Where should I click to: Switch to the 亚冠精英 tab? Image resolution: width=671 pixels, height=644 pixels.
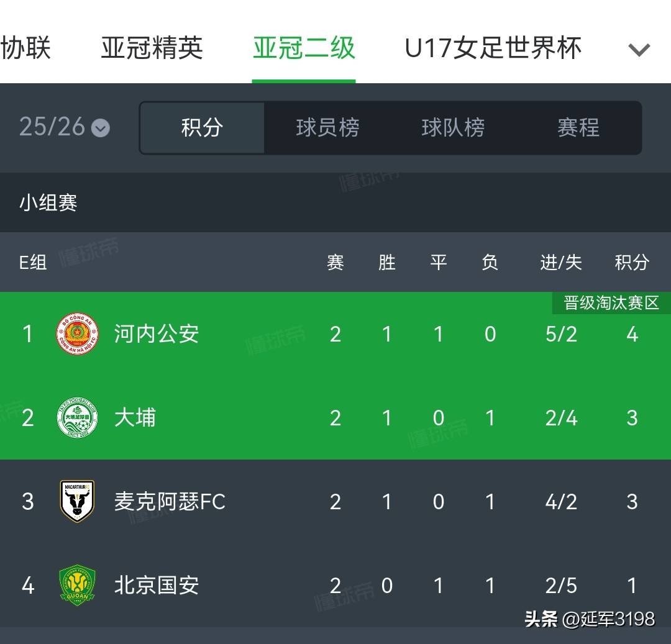tap(152, 48)
